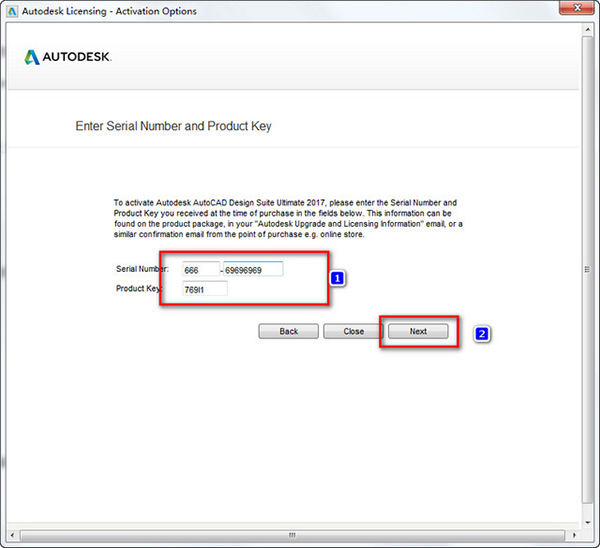This screenshot has width=600, height=548.
Task: Click the blue number 1 annotation badge
Action: [338, 278]
